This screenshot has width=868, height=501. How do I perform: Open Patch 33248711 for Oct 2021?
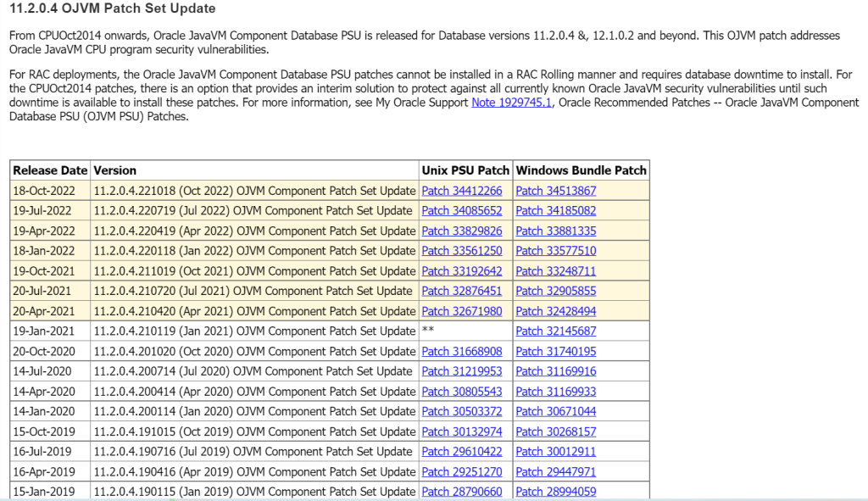(556, 271)
